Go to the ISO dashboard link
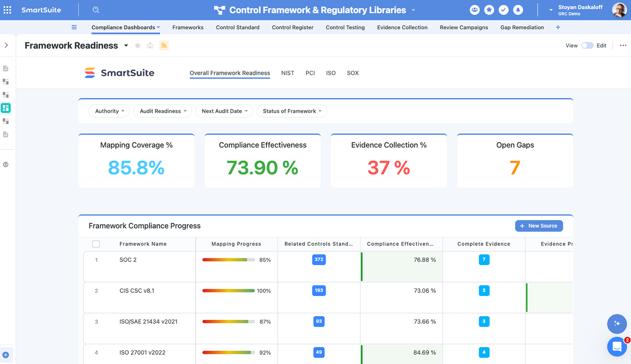631x364 pixels. [331, 73]
